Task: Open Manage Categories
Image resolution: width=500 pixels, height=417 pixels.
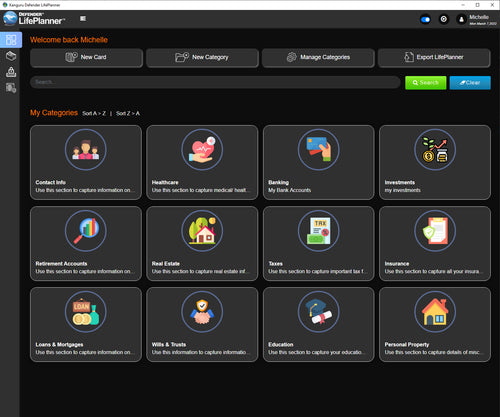Action: tap(318, 58)
